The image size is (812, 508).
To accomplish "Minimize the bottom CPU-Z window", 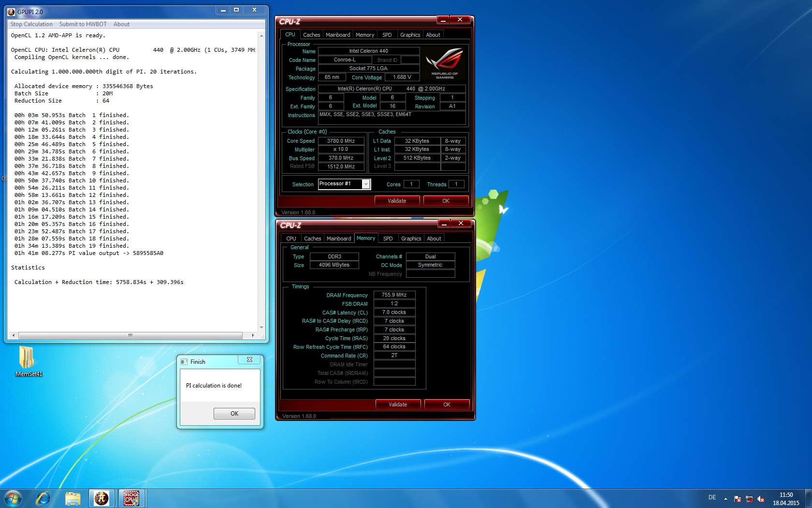I will click(444, 224).
